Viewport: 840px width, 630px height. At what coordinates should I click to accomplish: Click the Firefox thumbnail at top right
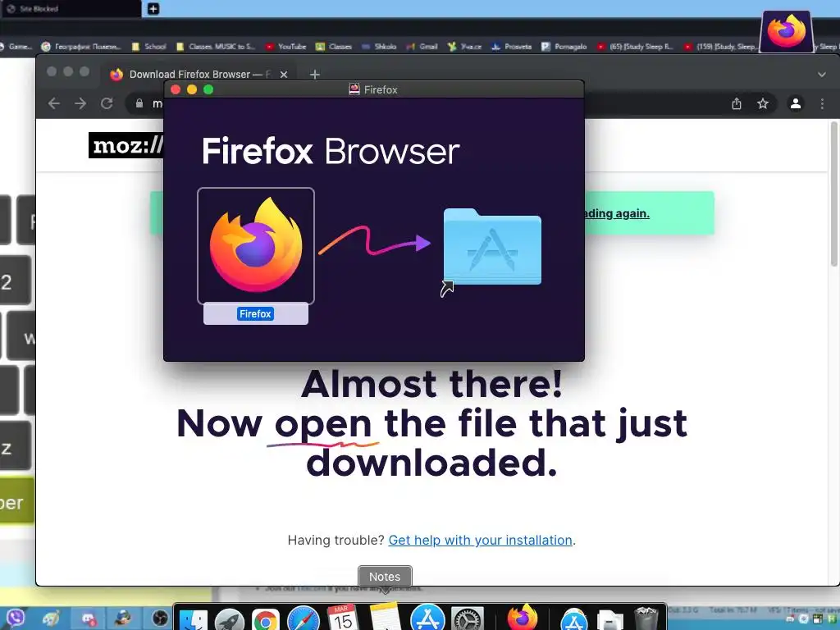point(787,31)
